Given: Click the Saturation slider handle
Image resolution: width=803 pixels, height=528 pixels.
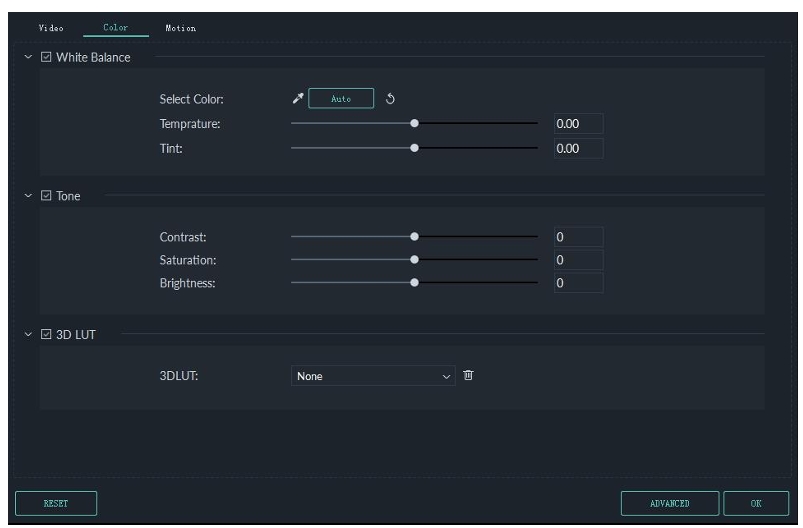Looking at the screenshot, I should click(414, 260).
